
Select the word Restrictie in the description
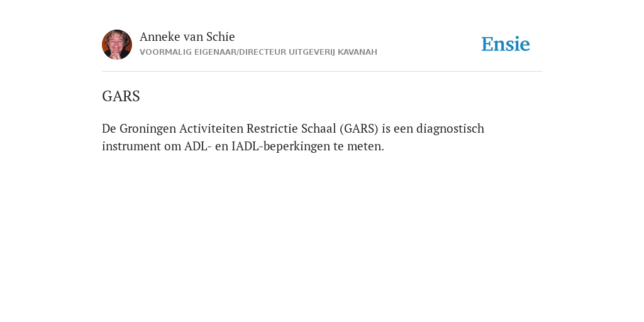(x=272, y=128)
